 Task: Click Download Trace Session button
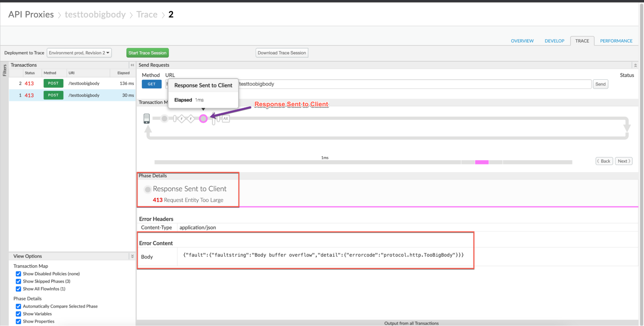click(282, 53)
